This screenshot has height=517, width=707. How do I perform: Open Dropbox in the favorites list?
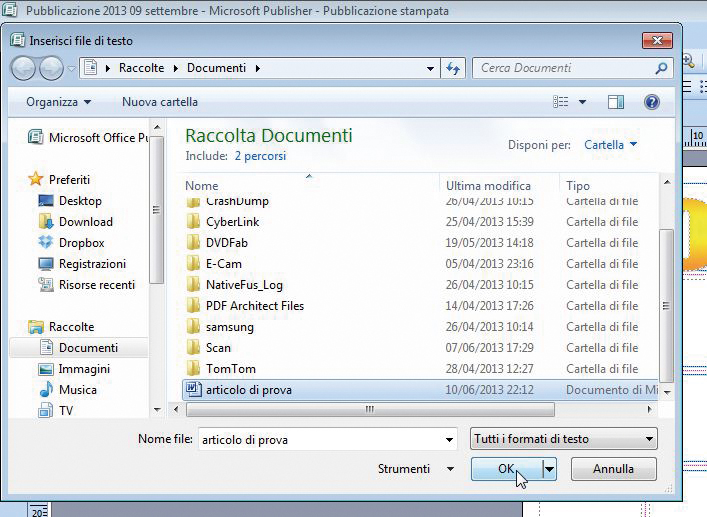click(x=72, y=242)
